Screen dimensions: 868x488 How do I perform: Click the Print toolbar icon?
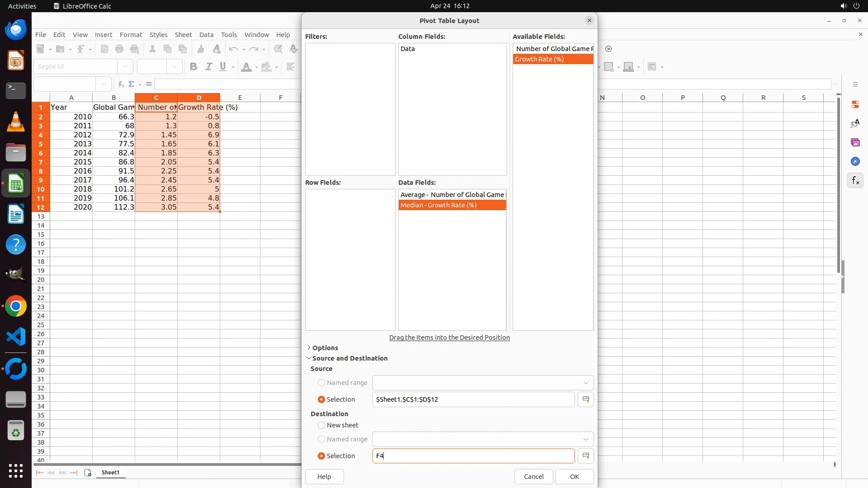point(119,49)
